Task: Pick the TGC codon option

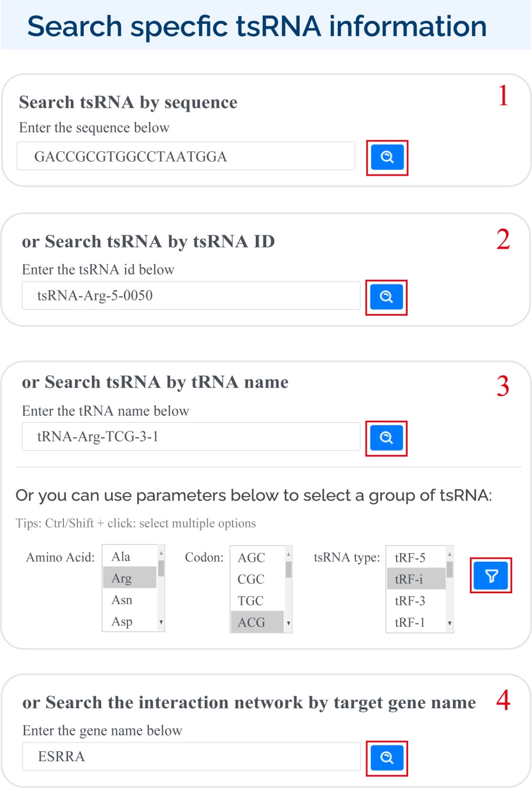Action: click(258, 601)
